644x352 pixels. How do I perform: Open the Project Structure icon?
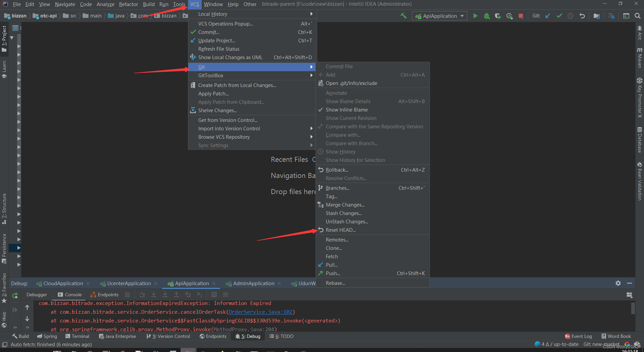(597, 16)
